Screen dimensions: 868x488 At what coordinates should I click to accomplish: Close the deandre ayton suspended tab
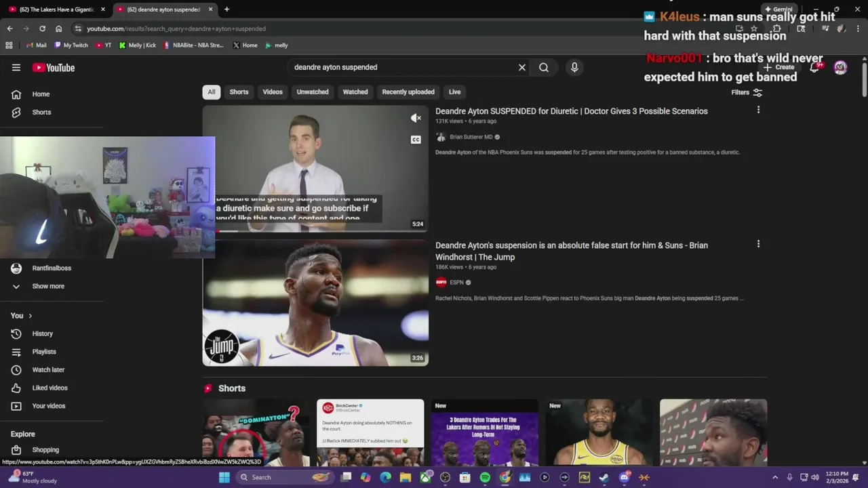pyautogui.click(x=210, y=9)
